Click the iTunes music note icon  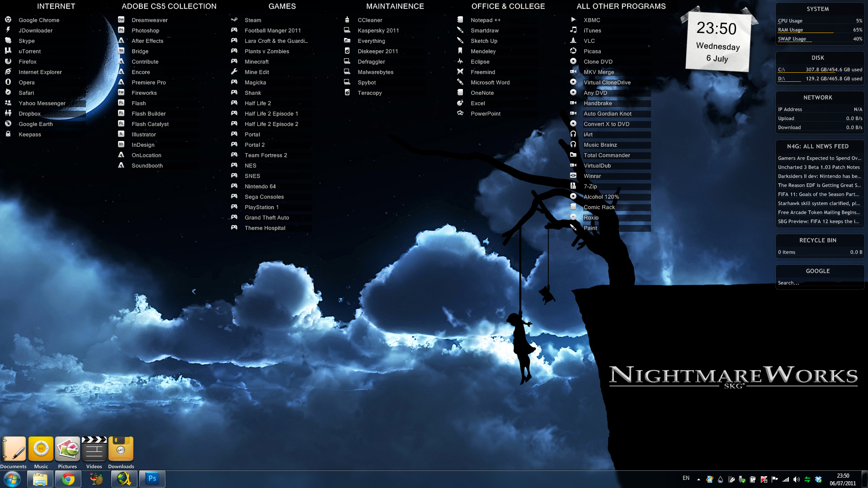click(x=573, y=30)
